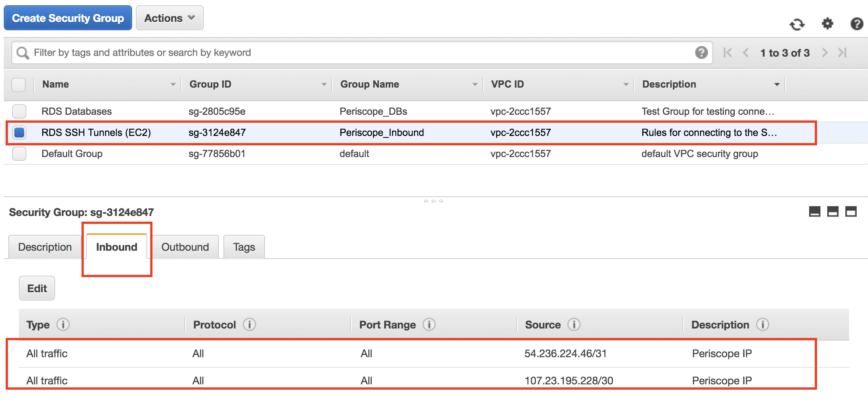Check the RDS Databases row checkbox
The width and height of the screenshot is (868, 404).
click(x=19, y=111)
